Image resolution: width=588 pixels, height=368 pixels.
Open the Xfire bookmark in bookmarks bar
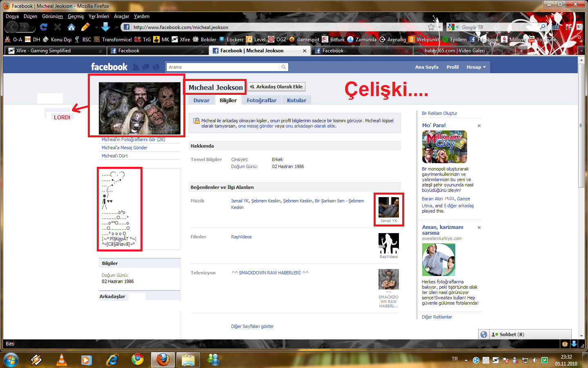click(x=181, y=40)
